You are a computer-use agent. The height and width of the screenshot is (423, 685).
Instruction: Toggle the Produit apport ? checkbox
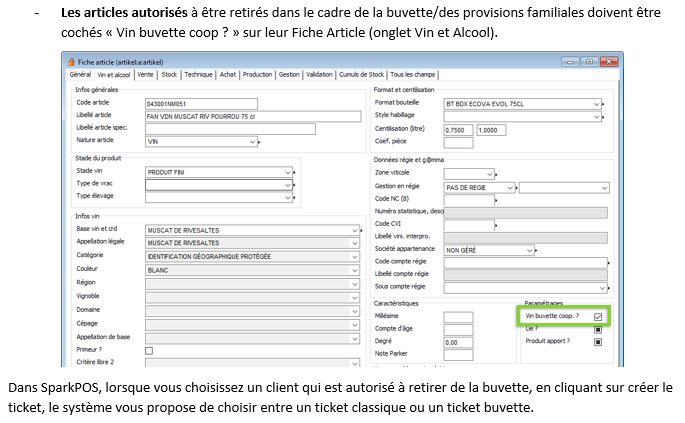coord(598,341)
